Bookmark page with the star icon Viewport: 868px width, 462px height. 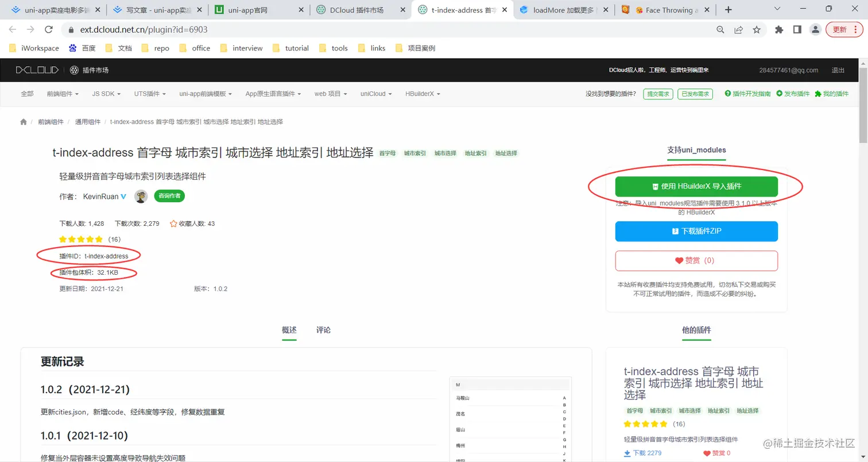(x=757, y=30)
